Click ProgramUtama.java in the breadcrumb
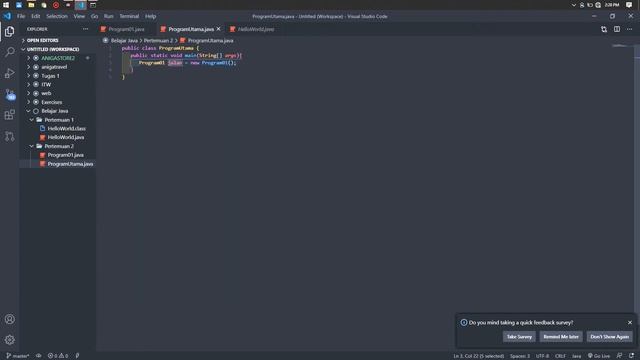 pyautogui.click(x=210, y=40)
